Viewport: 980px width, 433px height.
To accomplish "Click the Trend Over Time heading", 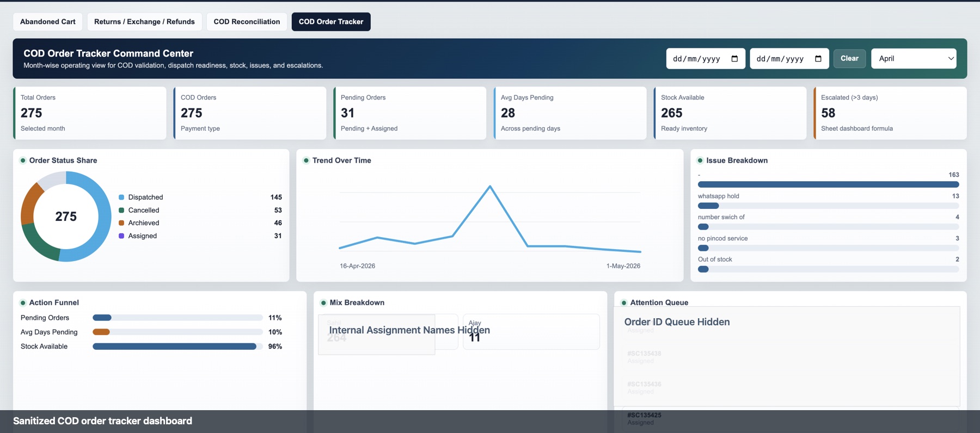I will 342,160.
